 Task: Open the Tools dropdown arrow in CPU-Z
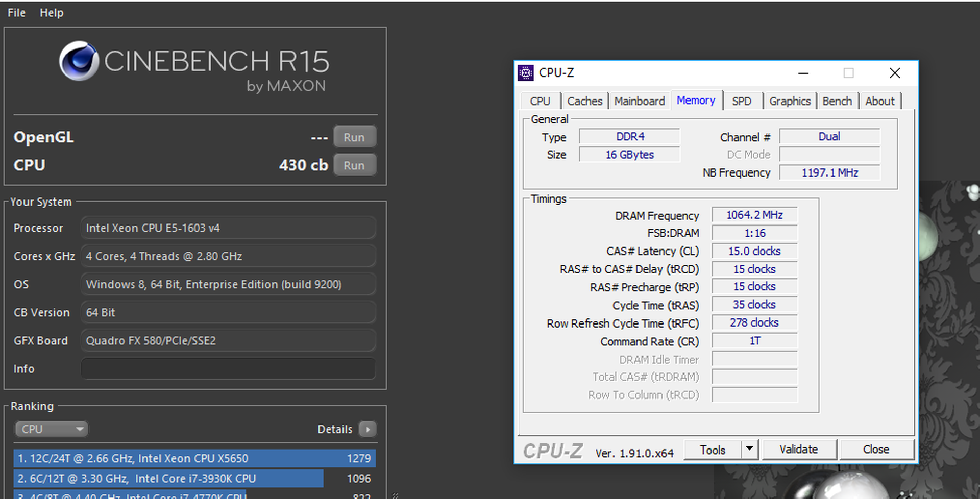[749, 450]
